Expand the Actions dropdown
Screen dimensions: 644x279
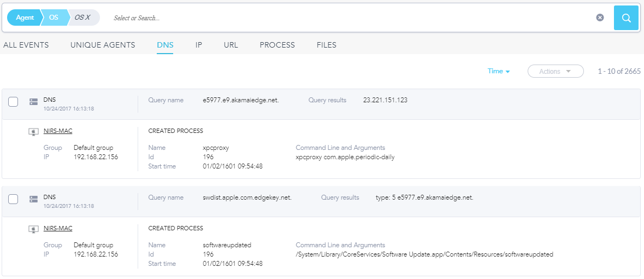[555, 71]
